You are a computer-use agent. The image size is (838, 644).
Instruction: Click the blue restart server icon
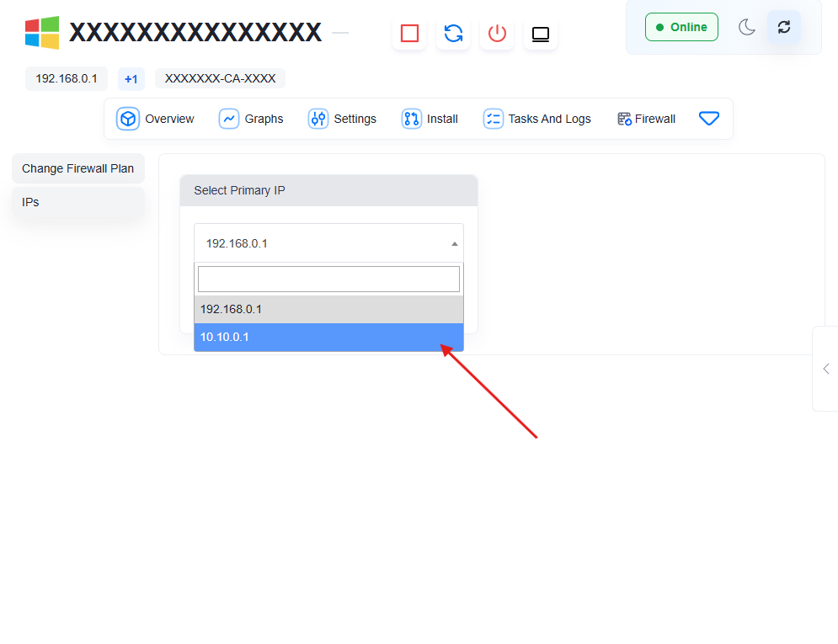click(453, 34)
